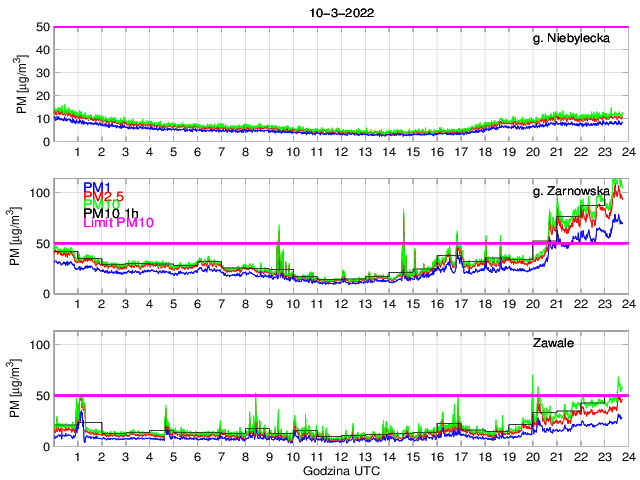640x480 pixels.
Task: Click the green PM10 legend entry
Action: tap(101, 204)
